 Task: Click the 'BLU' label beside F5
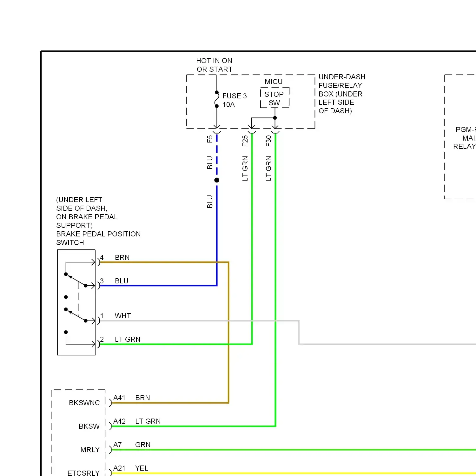point(210,162)
